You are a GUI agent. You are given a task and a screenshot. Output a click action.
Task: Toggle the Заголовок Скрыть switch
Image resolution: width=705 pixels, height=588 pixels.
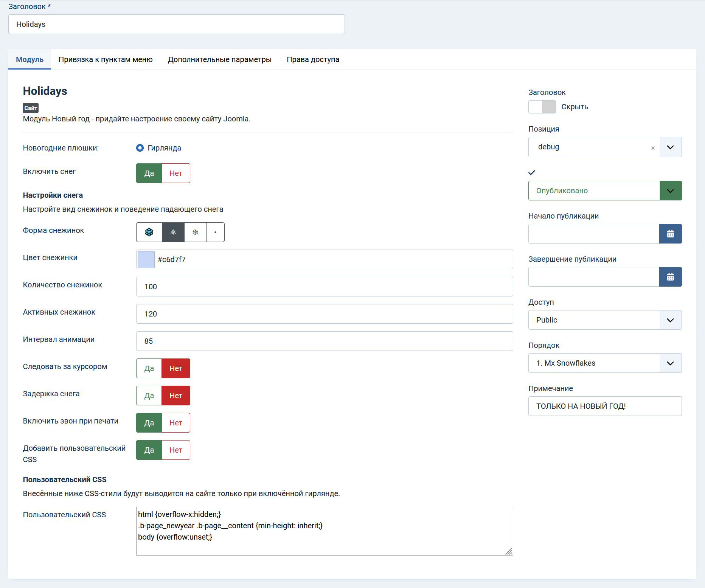542,107
